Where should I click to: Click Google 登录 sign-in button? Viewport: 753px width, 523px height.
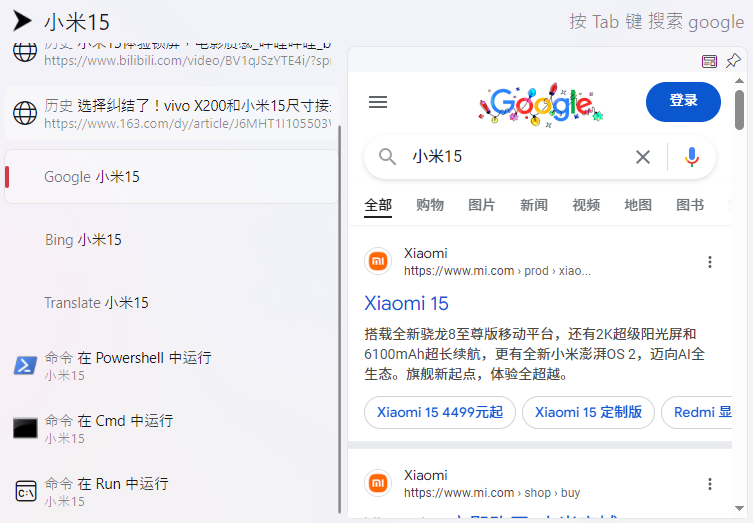[683, 101]
